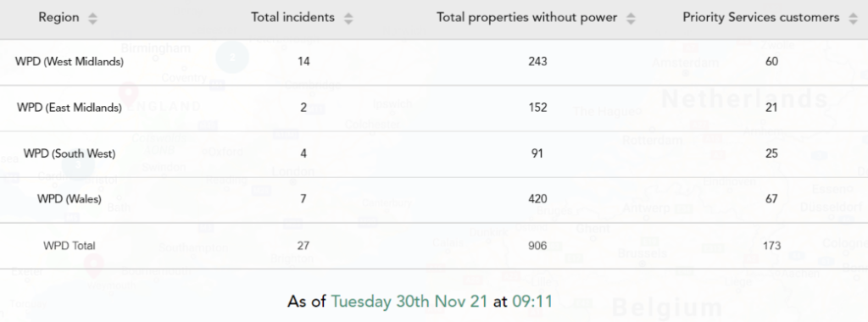The width and height of the screenshot is (868, 322).
Task: Click total properties value 906
Action: coord(537,246)
